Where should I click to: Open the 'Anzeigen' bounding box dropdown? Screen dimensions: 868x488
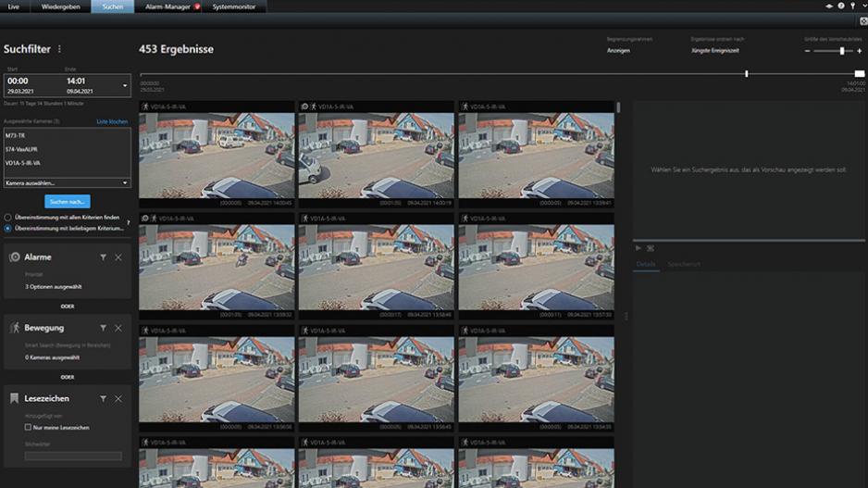click(x=619, y=50)
